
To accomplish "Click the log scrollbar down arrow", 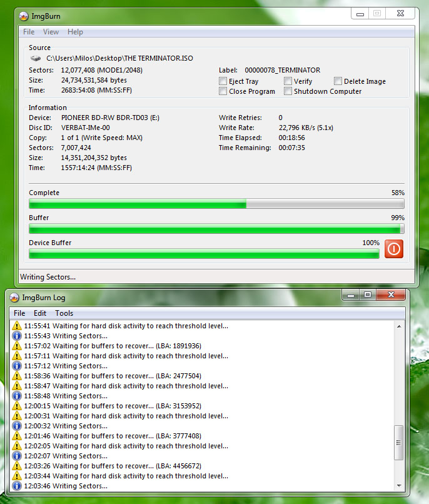I will click(x=399, y=485).
